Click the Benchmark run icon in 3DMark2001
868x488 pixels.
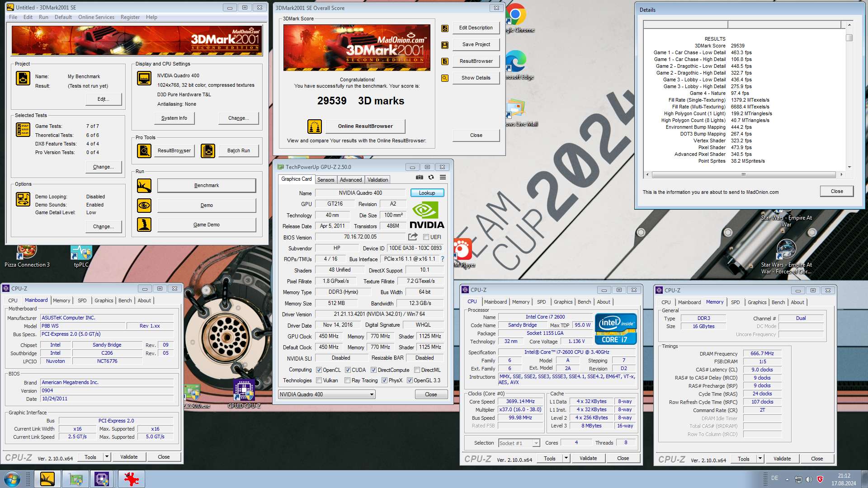144,186
